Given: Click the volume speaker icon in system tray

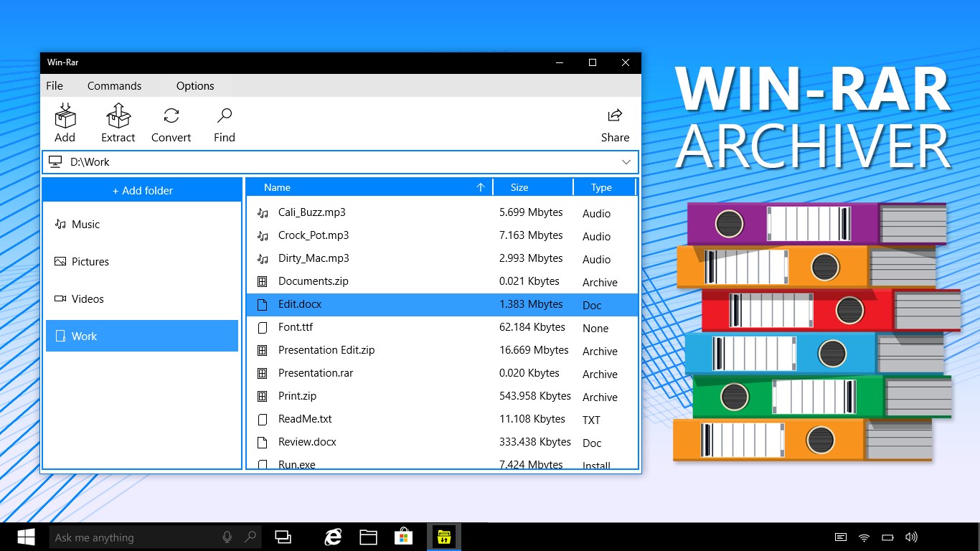Looking at the screenshot, I should pyautogui.click(x=912, y=537).
